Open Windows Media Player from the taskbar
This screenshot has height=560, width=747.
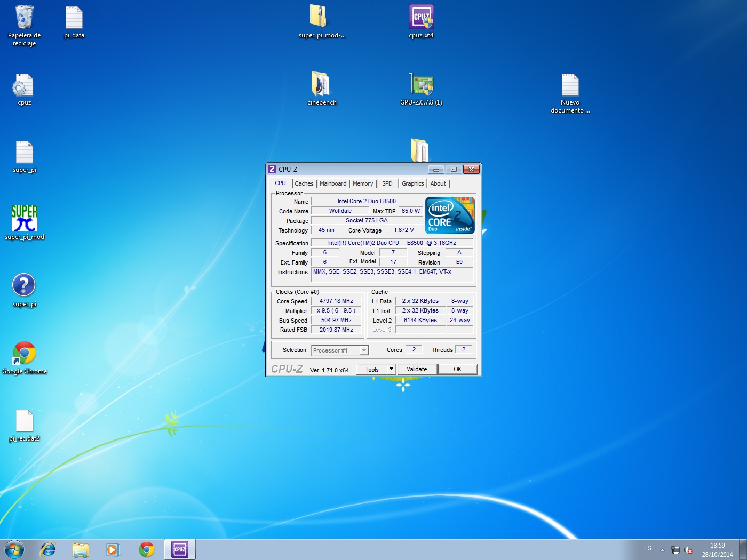pos(113,549)
